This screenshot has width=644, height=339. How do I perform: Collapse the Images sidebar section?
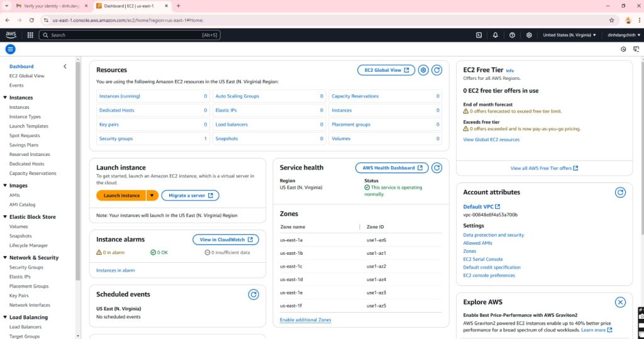pos(5,186)
